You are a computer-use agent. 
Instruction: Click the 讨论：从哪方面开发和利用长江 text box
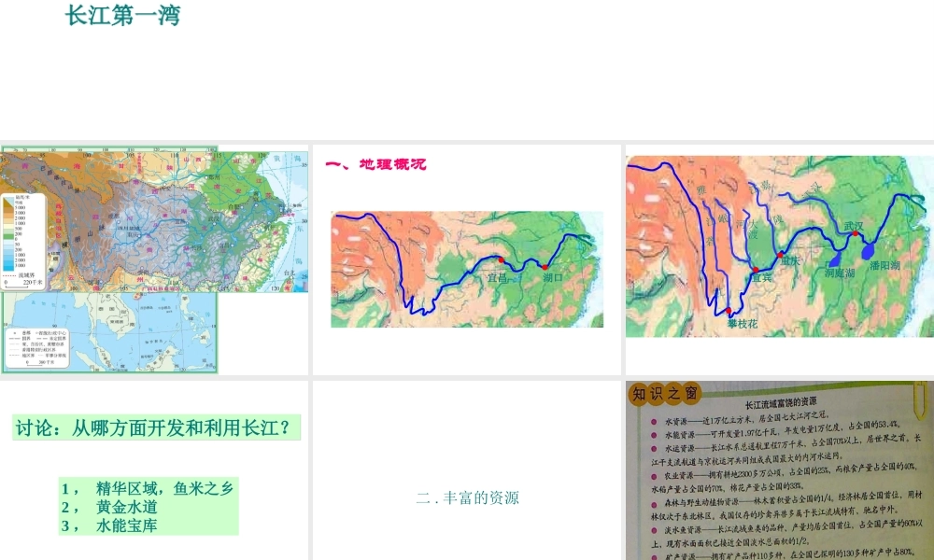(156, 427)
